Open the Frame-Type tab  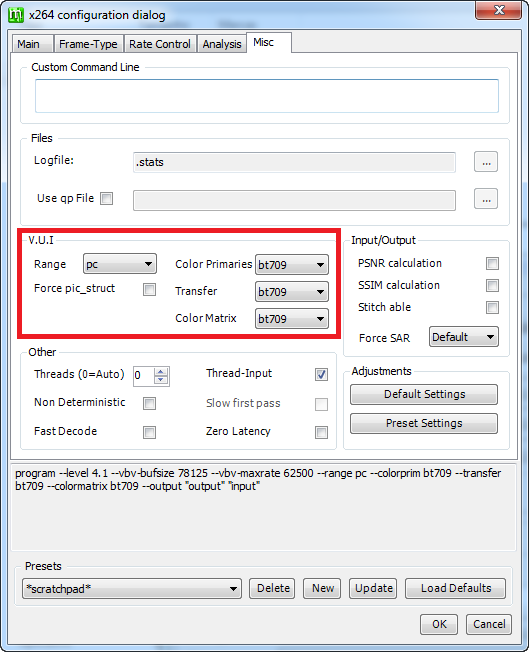[x=88, y=44]
